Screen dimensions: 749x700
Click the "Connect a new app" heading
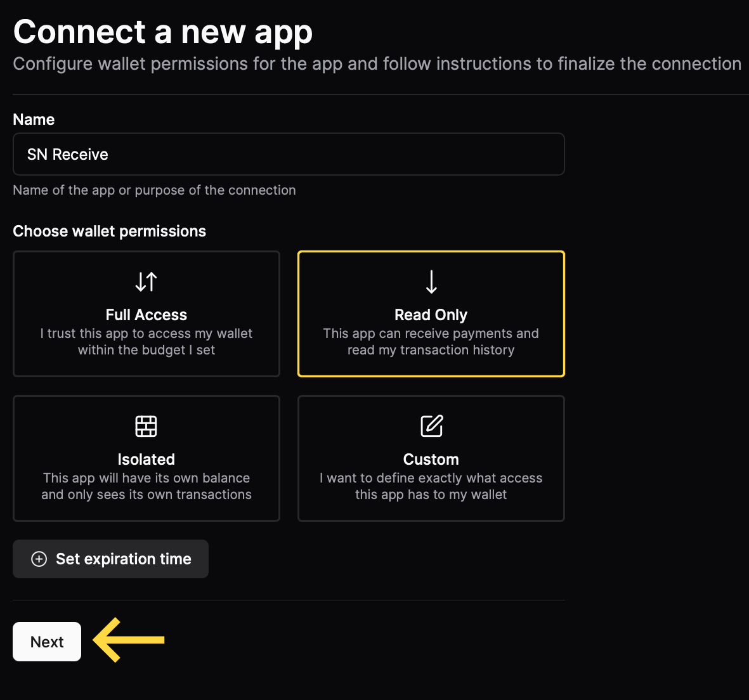[163, 32]
